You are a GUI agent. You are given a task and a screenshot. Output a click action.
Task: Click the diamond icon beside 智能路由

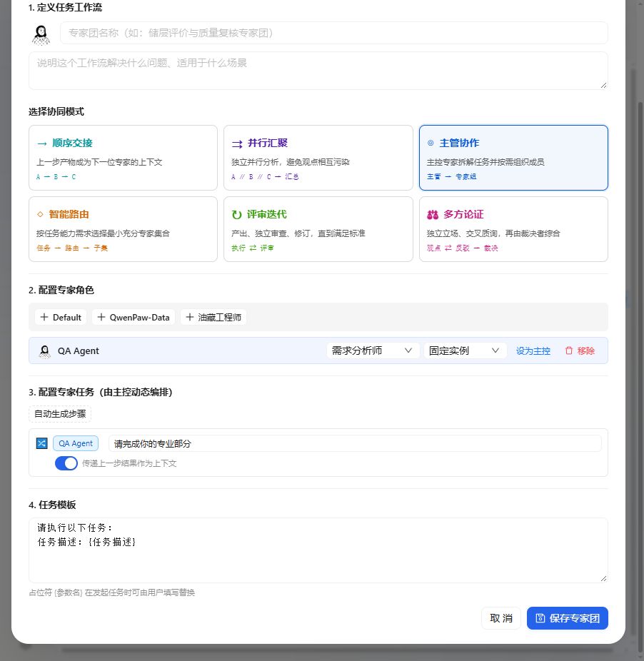[x=40, y=214]
